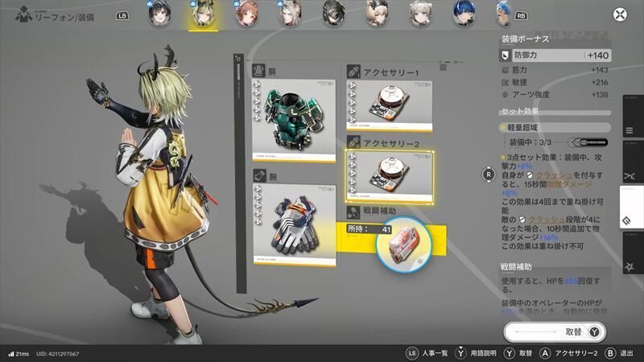
Task: Switch to next operator with RB
Action: point(521,16)
